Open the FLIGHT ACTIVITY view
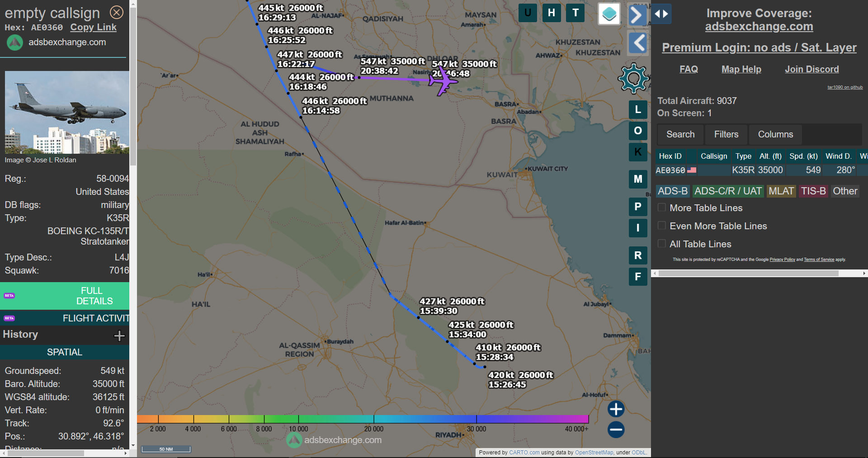This screenshot has height=458, width=868. [x=65, y=318]
